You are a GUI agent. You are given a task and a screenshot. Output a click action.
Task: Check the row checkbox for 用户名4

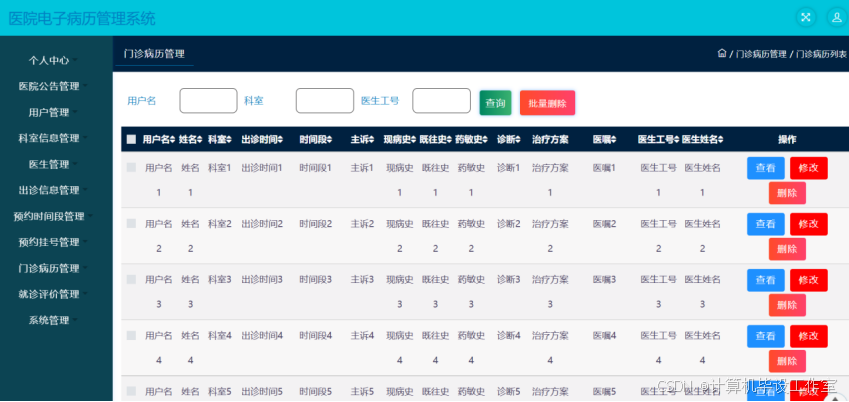[131, 336]
